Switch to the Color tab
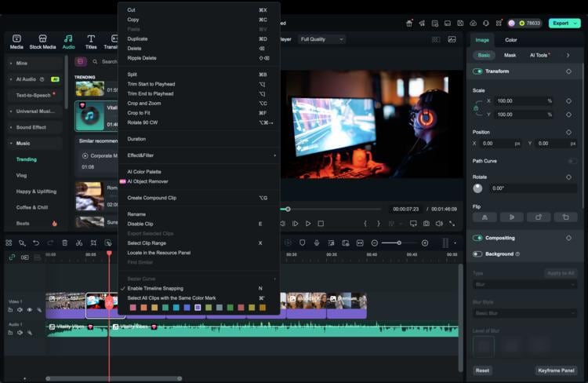Screen dimensions: 588x383 (x=510, y=40)
